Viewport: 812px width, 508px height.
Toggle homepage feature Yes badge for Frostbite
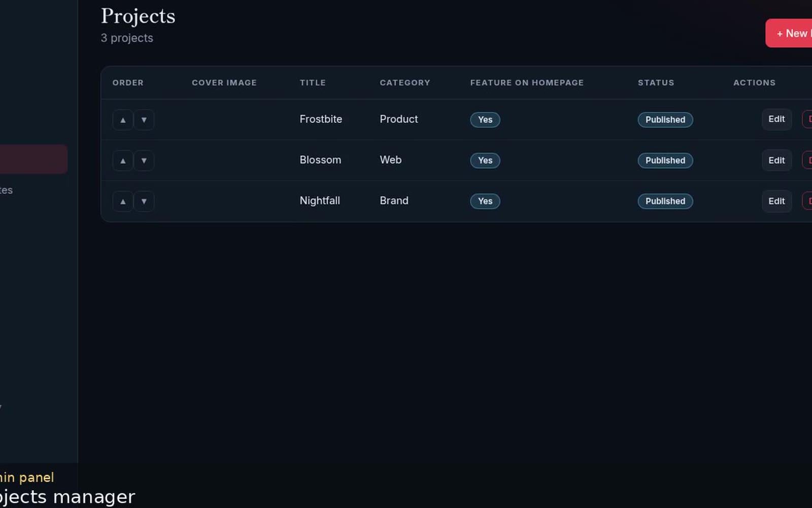[485, 120]
